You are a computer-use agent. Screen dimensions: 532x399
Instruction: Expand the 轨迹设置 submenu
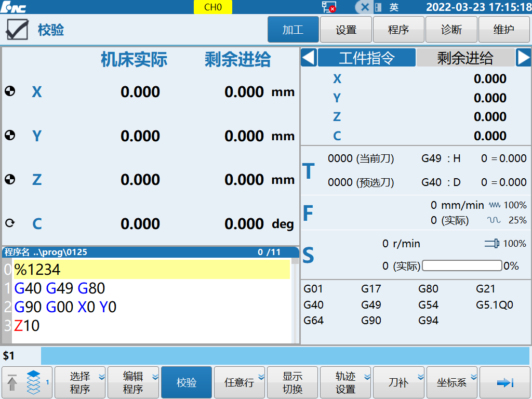click(x=345, y=382)
